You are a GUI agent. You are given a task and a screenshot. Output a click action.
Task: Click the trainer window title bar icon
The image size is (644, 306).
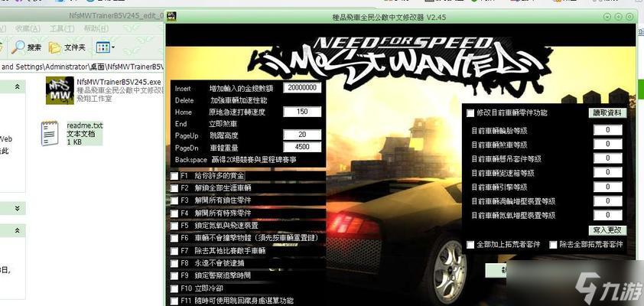tap(173, 16)
